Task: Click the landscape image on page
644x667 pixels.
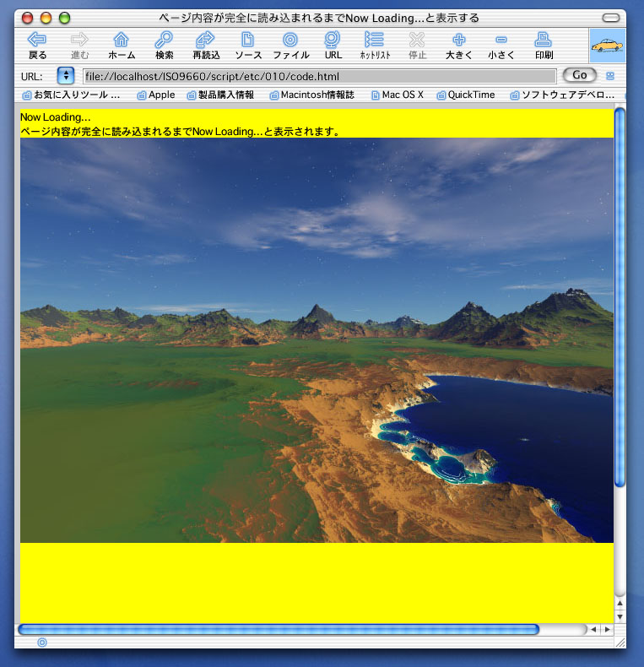Action: point(317,340)
